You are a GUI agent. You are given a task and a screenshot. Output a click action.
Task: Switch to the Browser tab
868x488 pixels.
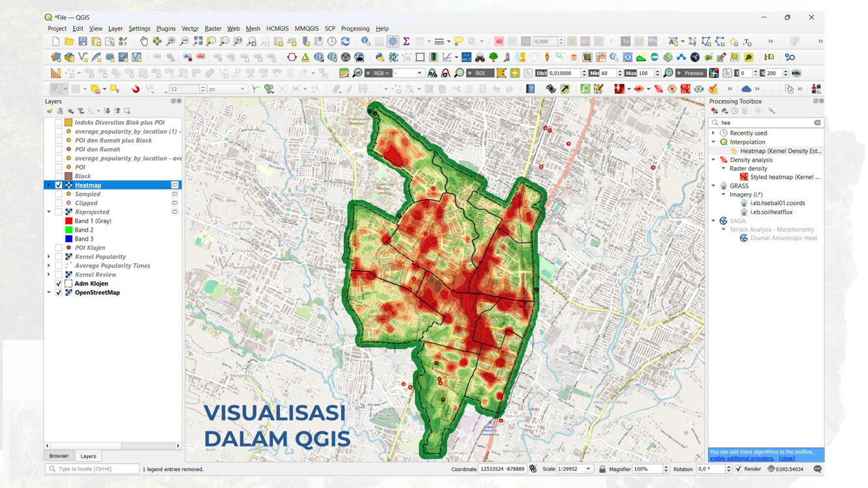point(59,455)
